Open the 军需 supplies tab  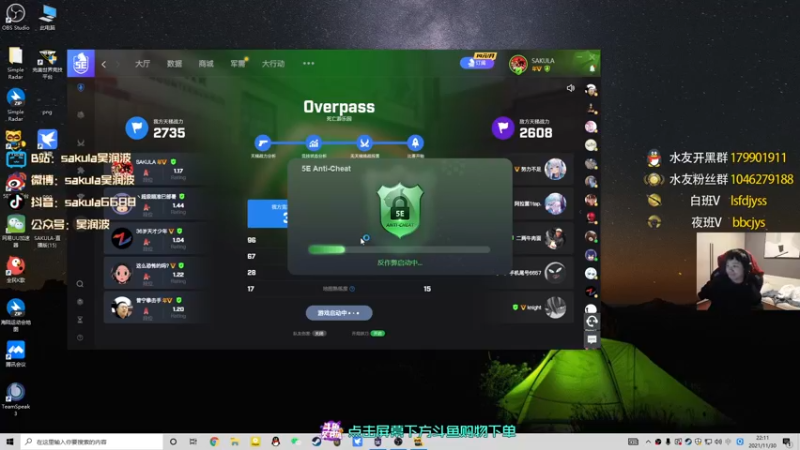pyautogui.click(x=238, y=64)
